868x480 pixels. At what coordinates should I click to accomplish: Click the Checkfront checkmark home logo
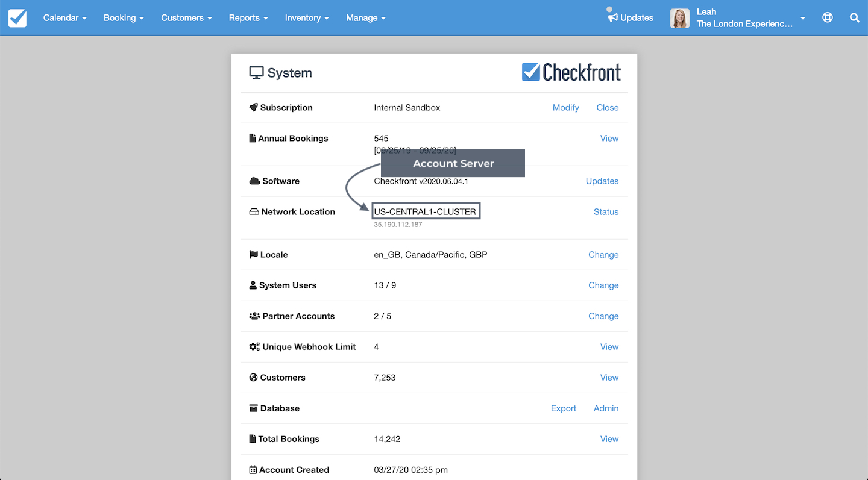[17, 18]
